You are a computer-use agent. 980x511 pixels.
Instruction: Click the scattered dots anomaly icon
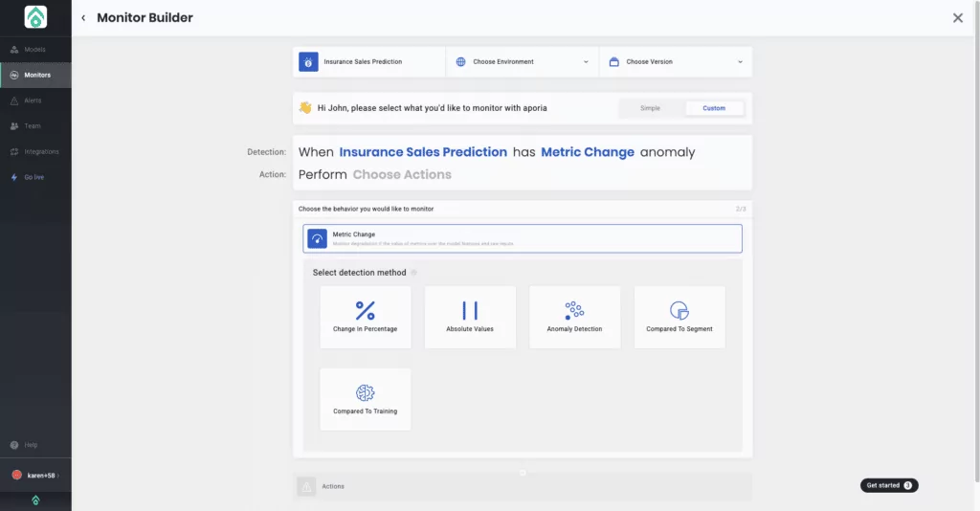pyautogui.click(x=574, y=310)
